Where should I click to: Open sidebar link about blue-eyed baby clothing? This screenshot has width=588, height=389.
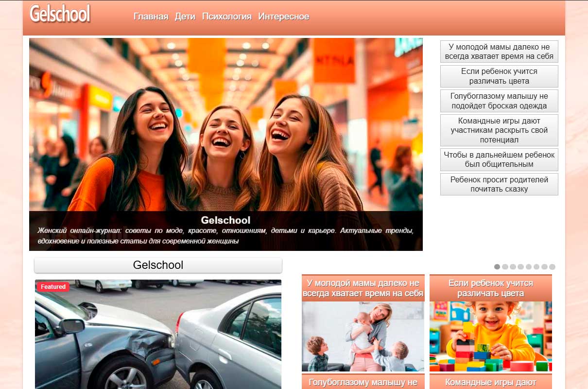tap(499, 101)
